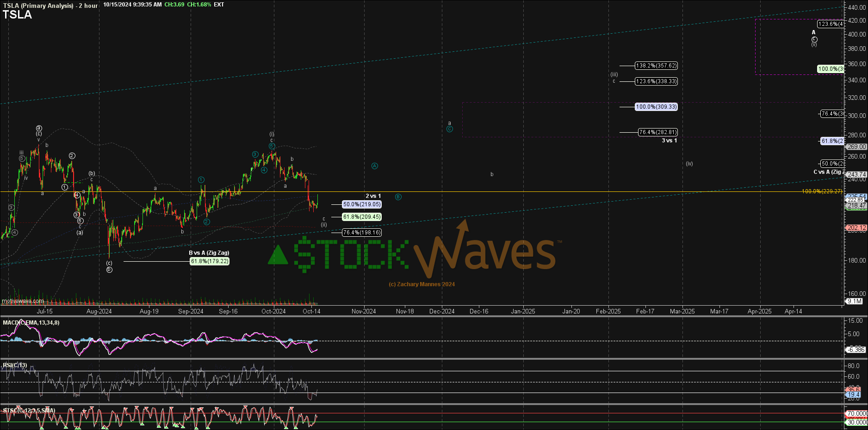Click the STSC stochastic indicator label
The image size is (868, 430).
click(29, 411)
